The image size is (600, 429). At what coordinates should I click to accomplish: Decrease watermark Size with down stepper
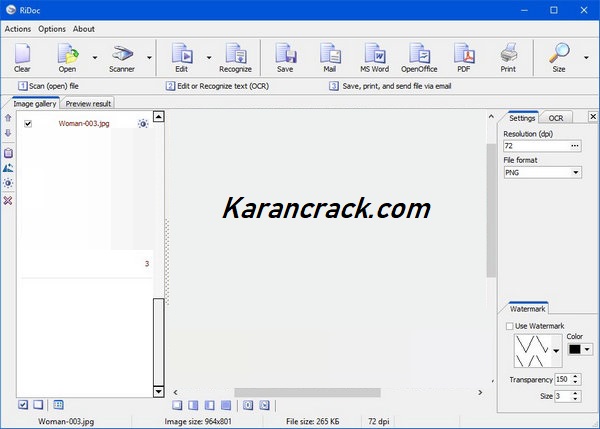(x=576, y=399)
